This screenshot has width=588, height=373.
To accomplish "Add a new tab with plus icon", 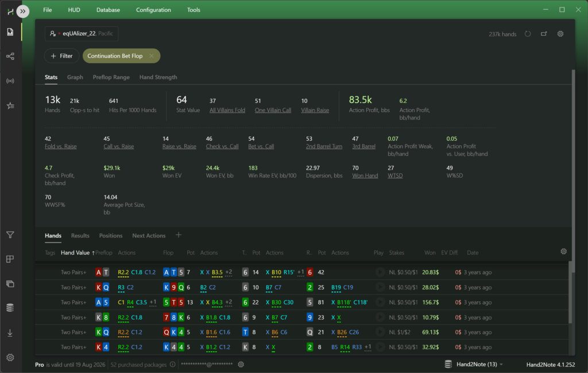I will (x=179, y=235).
